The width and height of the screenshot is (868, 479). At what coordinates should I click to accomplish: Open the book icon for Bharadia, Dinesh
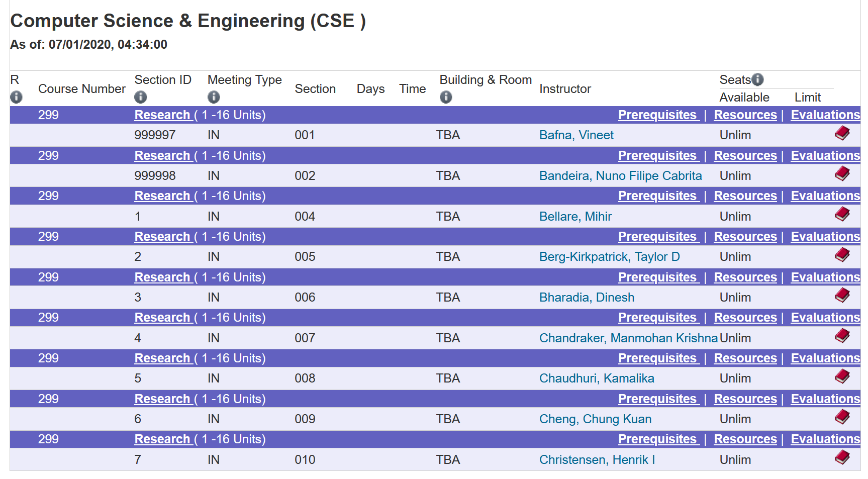click(842, 295)
